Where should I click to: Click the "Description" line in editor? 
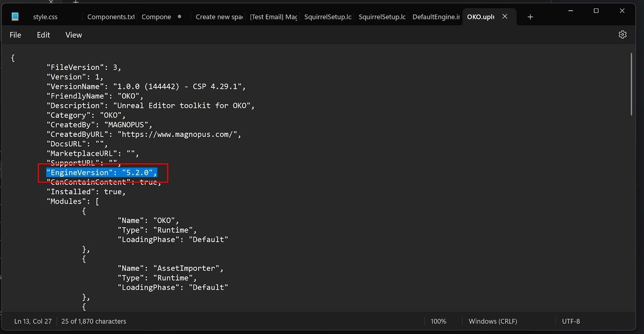(151, 106)
